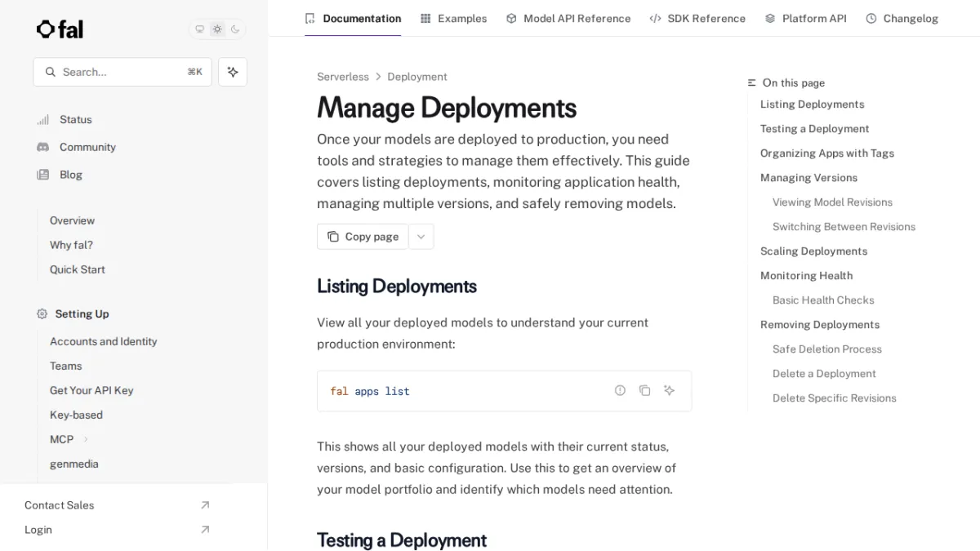Click Contact Sales link

point(59,505)
